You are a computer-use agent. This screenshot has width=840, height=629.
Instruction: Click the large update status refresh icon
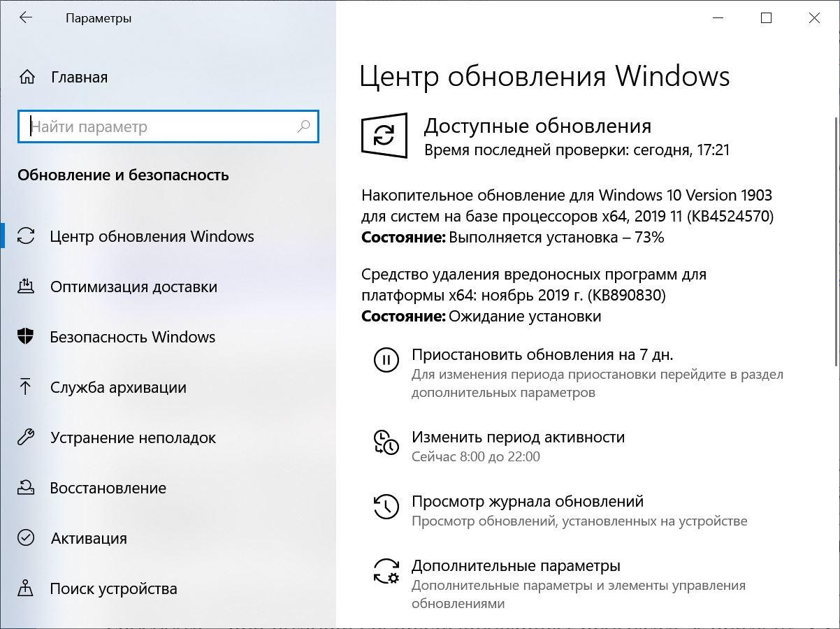[x=384, y=135]
